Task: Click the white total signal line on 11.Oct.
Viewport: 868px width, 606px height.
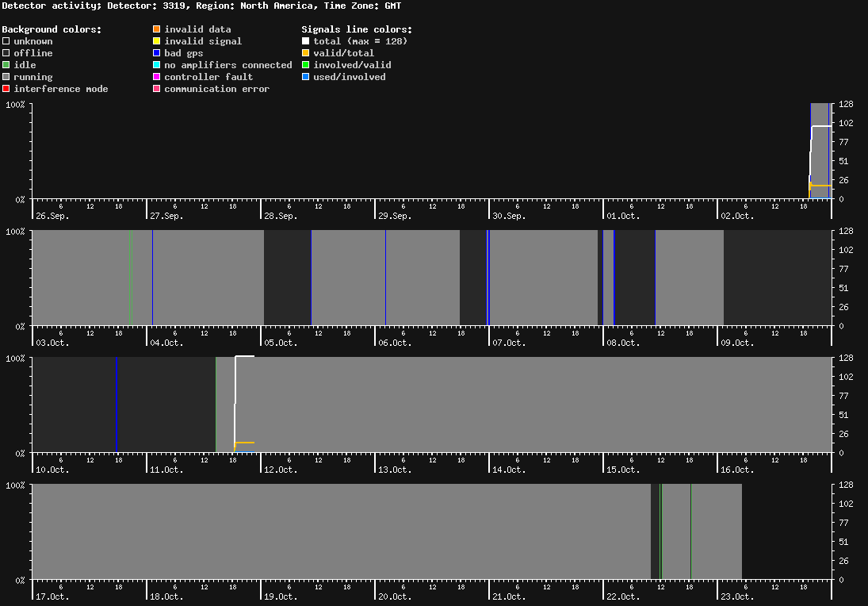Action: (245, 356)
